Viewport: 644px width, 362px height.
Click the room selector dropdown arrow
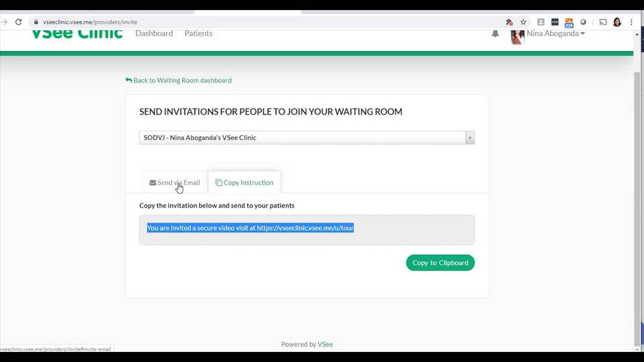(470, 138)
